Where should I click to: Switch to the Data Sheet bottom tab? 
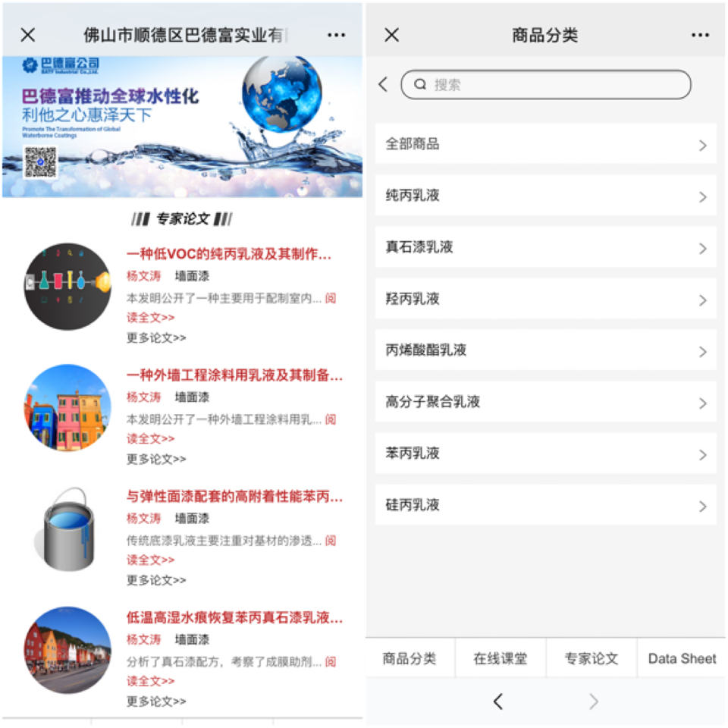pos(682,658)
